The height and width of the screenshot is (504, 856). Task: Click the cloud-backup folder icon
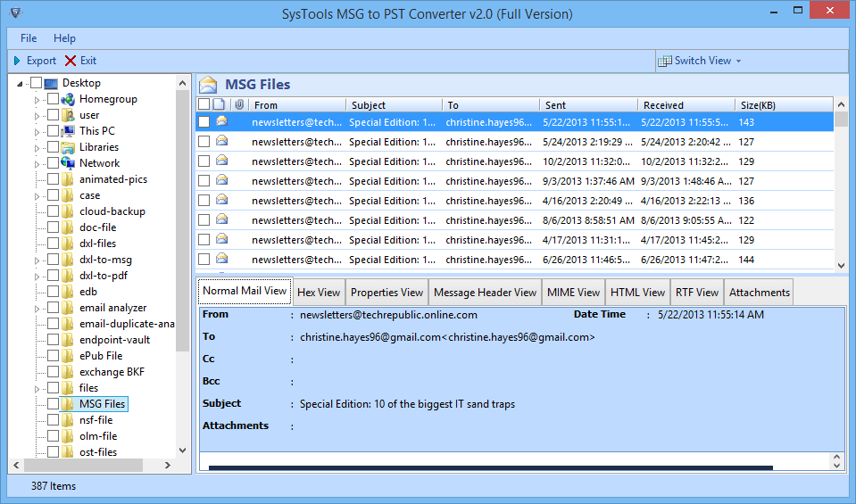68,211
